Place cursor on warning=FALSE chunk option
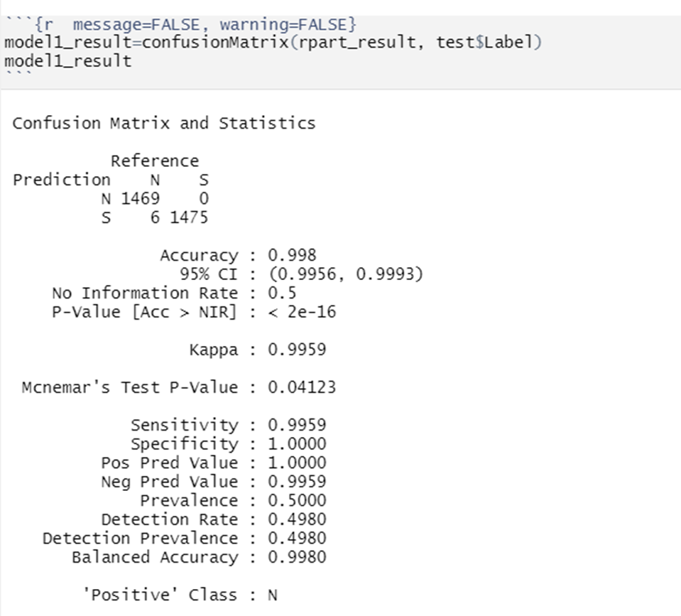The image size is (681, 616). point(285,25)
